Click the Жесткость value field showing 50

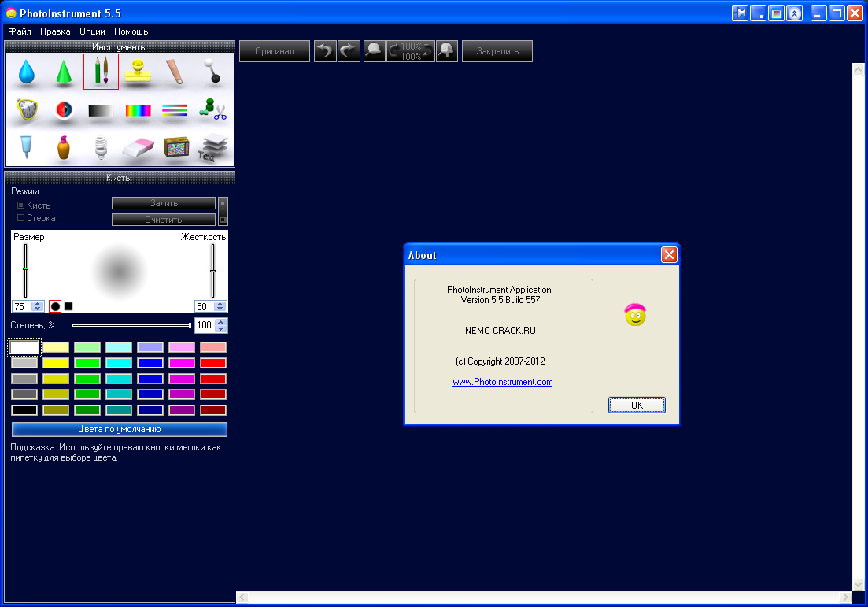[x=205, y=306]
